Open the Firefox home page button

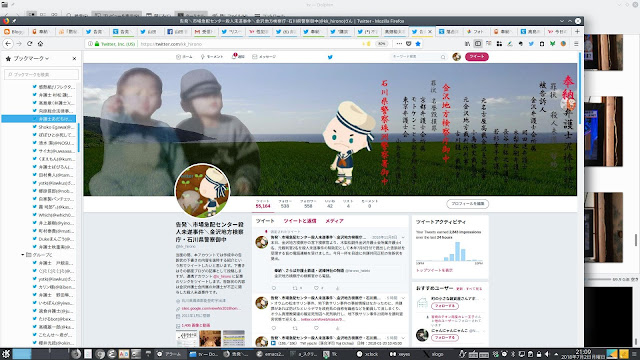(x=40, y=44)
